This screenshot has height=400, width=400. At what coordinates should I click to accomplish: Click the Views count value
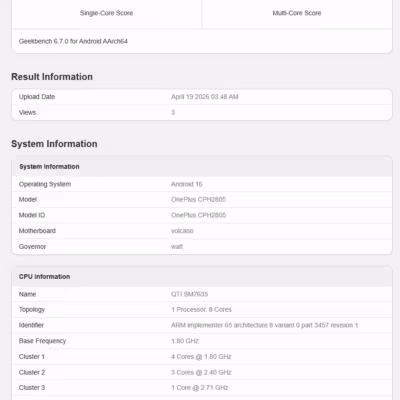pyautogui.click(x=173, y=113)
